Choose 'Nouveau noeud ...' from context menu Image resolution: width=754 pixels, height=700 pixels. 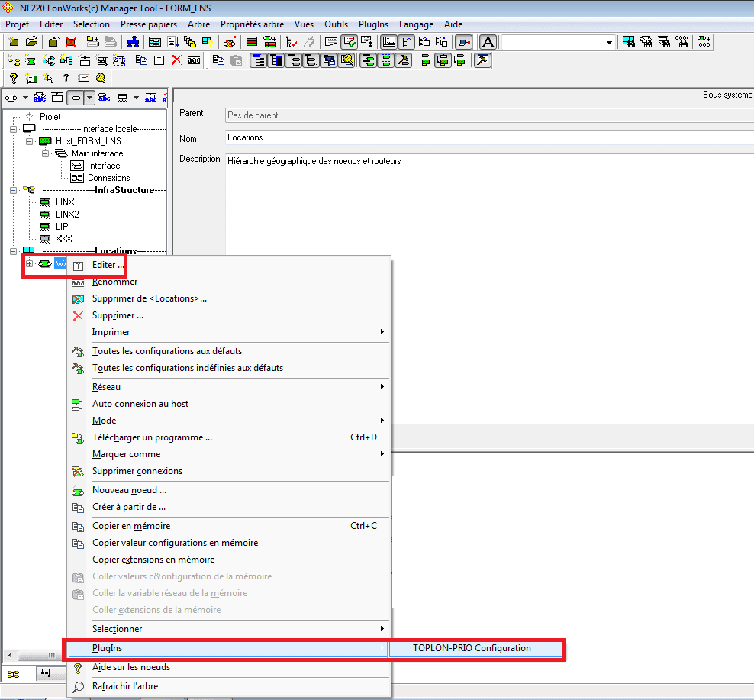coord(129,490)
